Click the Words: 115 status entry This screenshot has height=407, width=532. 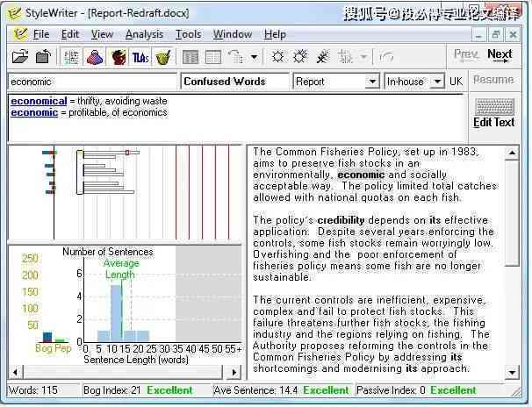pyautogui.click(x=33, y=390)
